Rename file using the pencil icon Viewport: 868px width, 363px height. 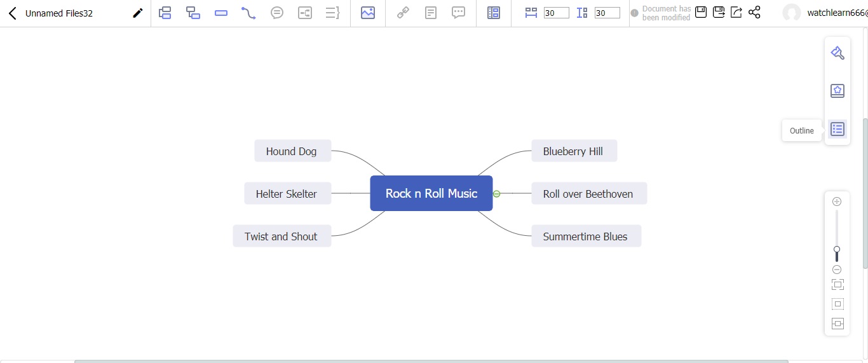click(x=137, y=13)
